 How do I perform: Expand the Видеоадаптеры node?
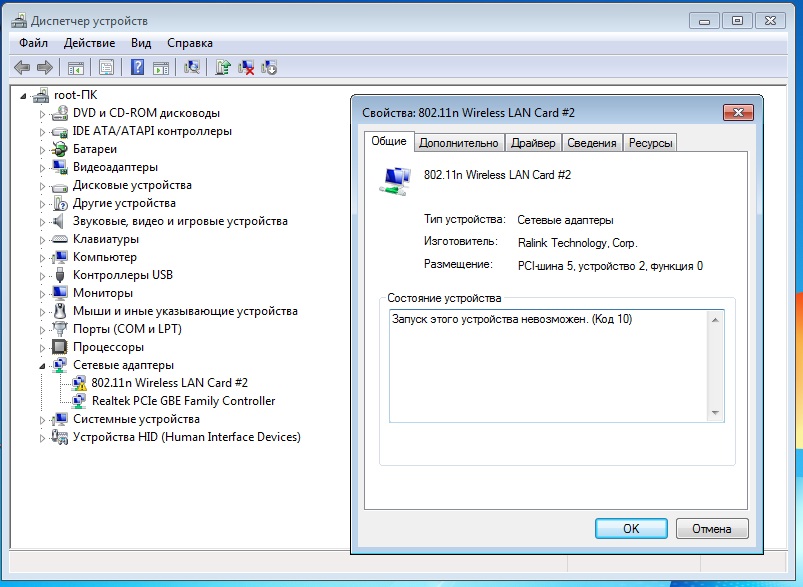point(43,168)
